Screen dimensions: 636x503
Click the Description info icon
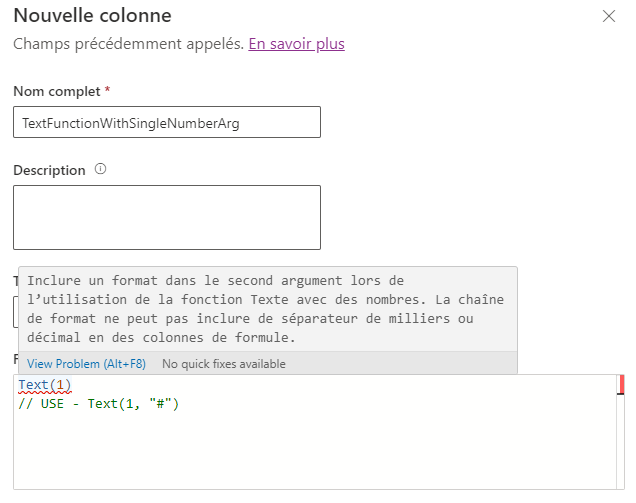101,169
